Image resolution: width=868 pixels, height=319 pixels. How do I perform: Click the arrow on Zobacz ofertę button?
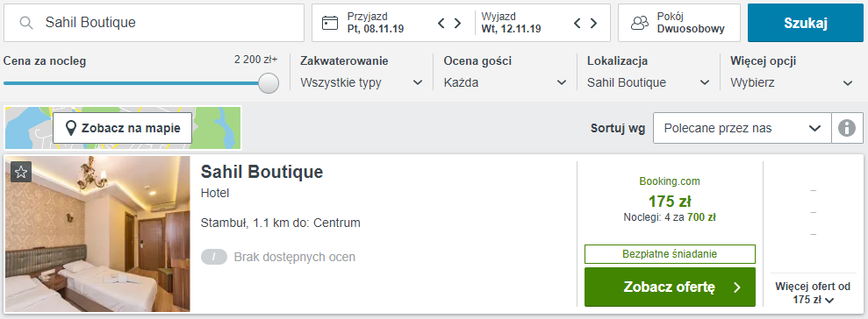pos(737,287)
